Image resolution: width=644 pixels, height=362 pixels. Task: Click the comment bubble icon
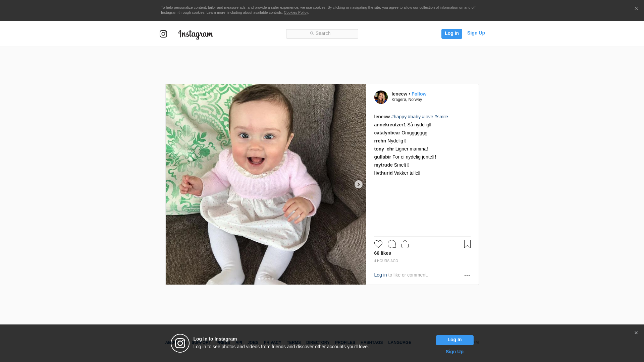pos(391,244)
